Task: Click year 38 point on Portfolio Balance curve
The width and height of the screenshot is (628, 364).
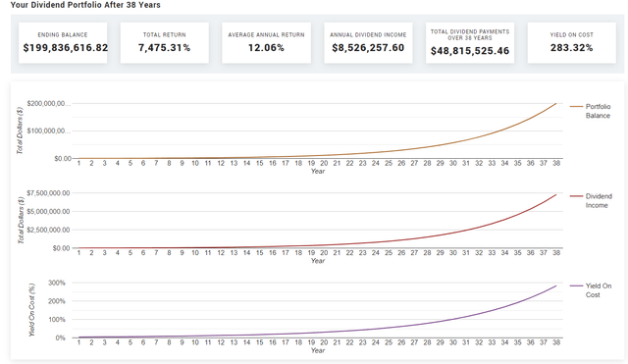Action: (x=556, y=104)
